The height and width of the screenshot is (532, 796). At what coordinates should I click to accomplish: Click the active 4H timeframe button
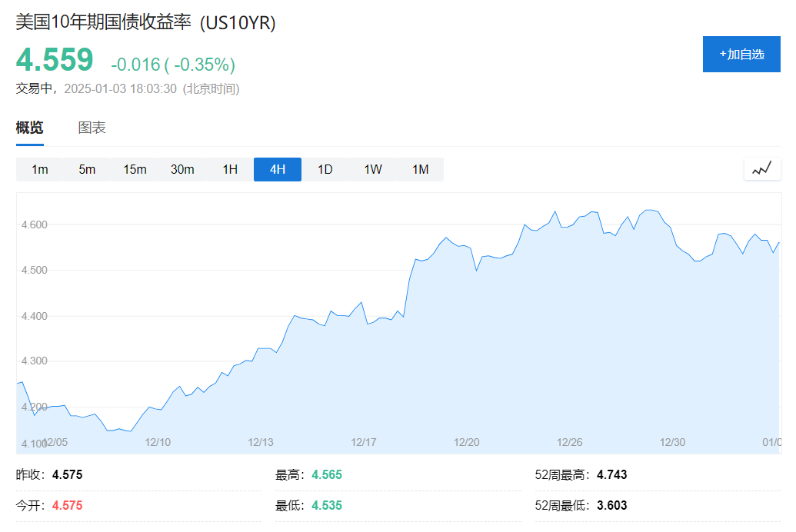pos(277,169)
